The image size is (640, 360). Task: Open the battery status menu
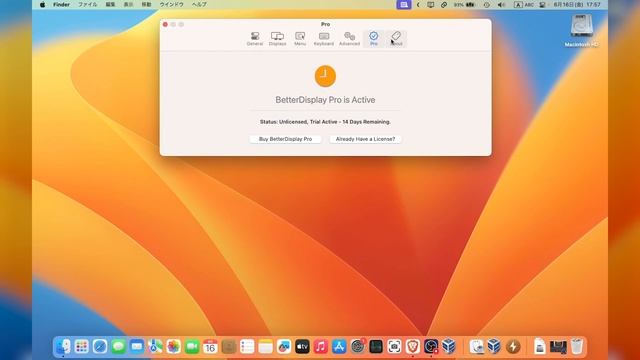pos(464,4)
